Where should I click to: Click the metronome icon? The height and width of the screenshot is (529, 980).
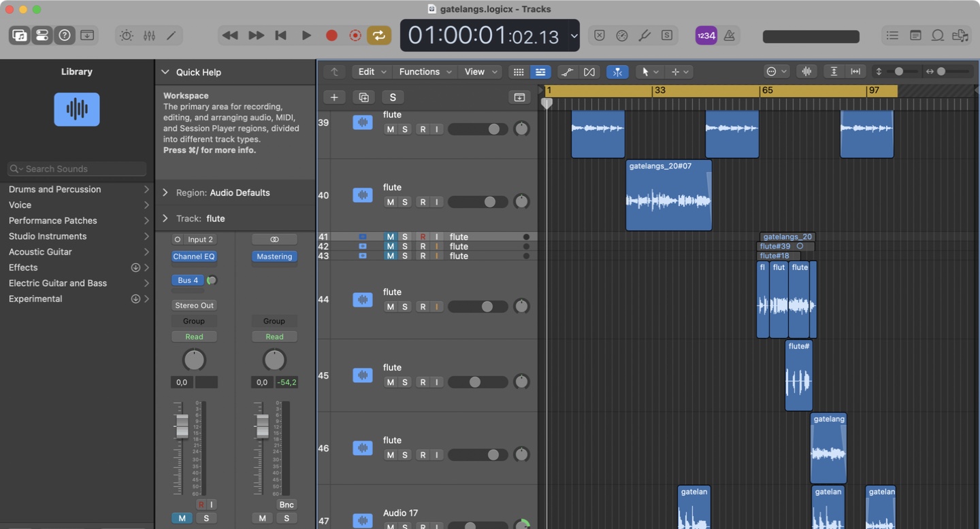[x=729, y=35]
